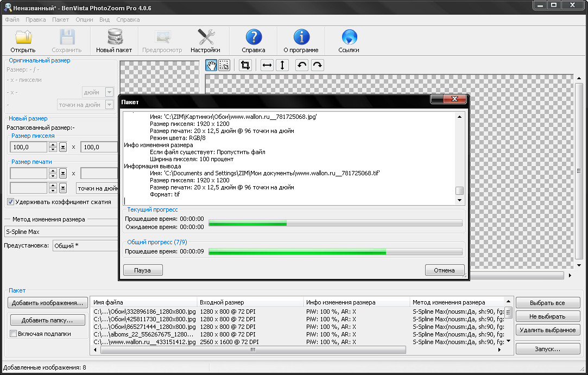588x375 pixels.
Task: Select the www.wallon.ru__433151412.jpg row
Action: tap(298, 342)
